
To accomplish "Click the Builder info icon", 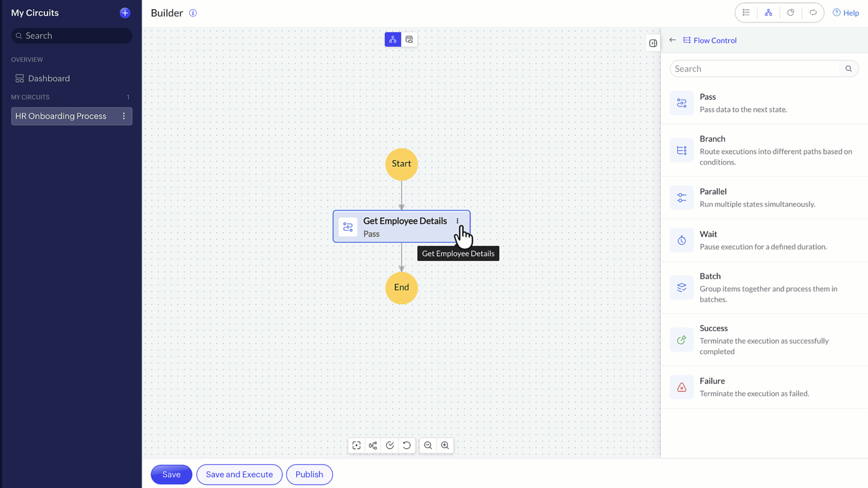I will 193,13.
